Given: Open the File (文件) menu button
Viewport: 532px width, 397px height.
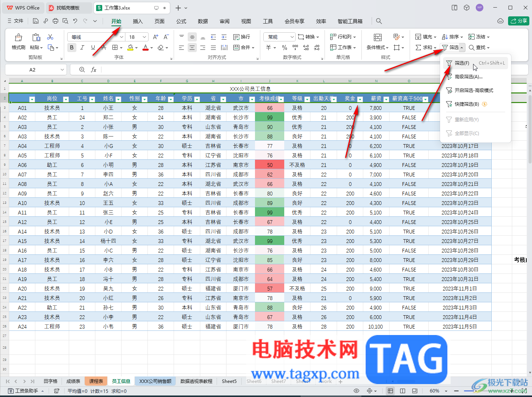Looking at the screenshot, I should [16, 21].
